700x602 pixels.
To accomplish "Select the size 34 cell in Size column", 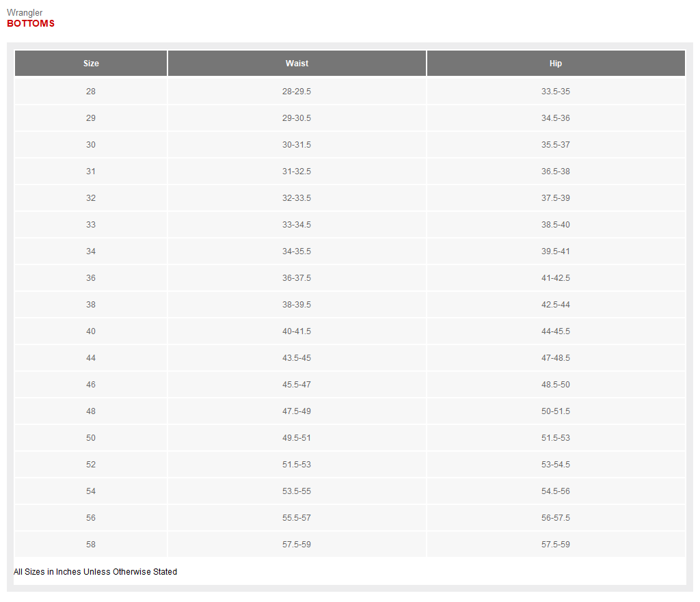I will [91, 251].
